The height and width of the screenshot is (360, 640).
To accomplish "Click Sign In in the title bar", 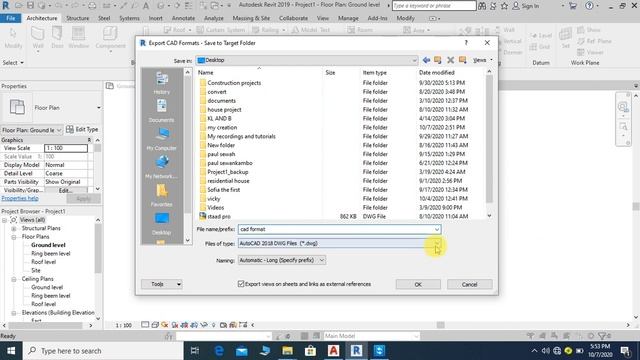I will pos(526,6).
